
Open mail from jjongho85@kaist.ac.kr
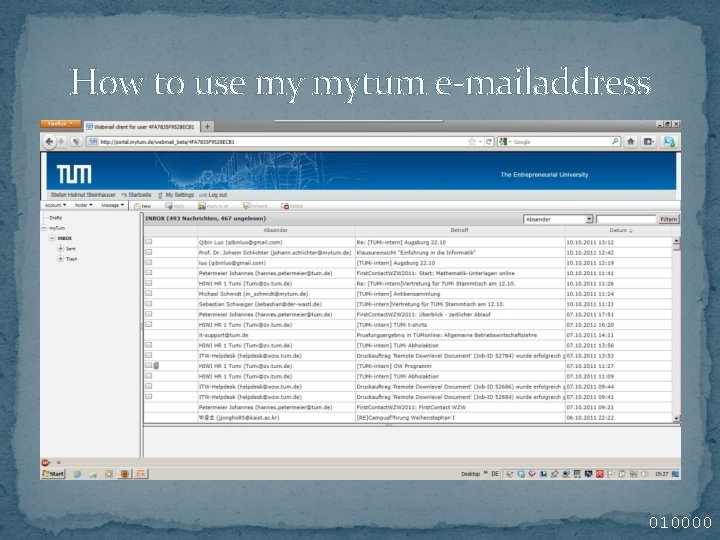(x=408, y=417)
